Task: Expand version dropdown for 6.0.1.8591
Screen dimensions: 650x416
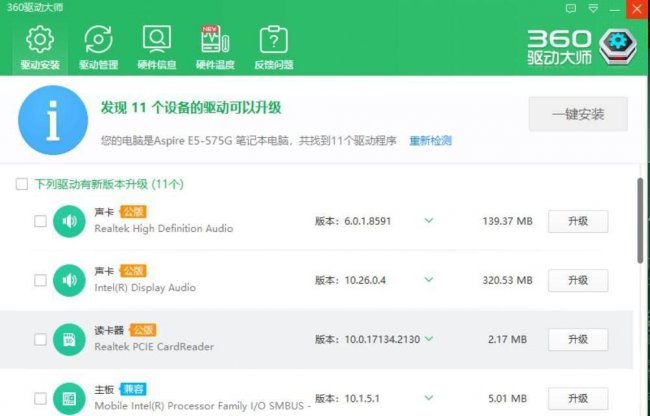Action: [429, 221]
